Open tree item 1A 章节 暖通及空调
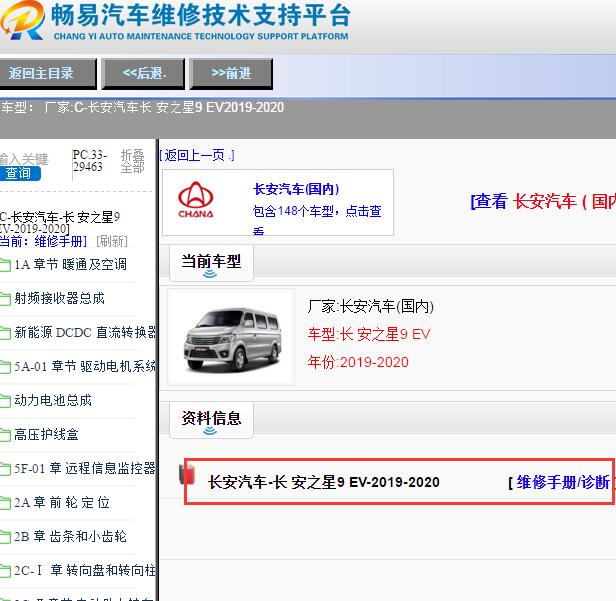The height and width of the screenshot is (601, 616). coord(71,264)
